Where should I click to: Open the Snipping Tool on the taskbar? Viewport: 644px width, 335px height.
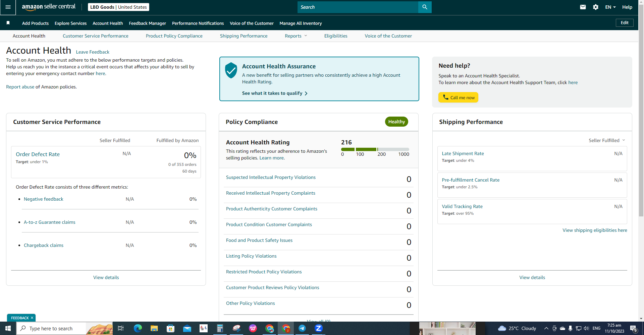tap(236, 328)
